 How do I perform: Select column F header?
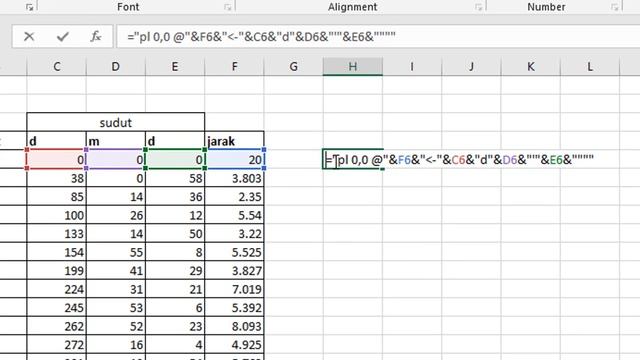click(234, 67)
